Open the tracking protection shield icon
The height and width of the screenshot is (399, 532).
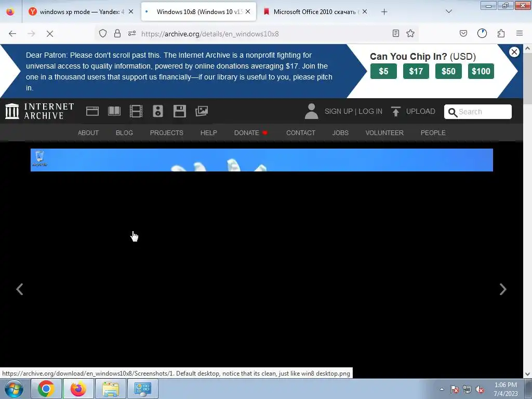point(103,33)
